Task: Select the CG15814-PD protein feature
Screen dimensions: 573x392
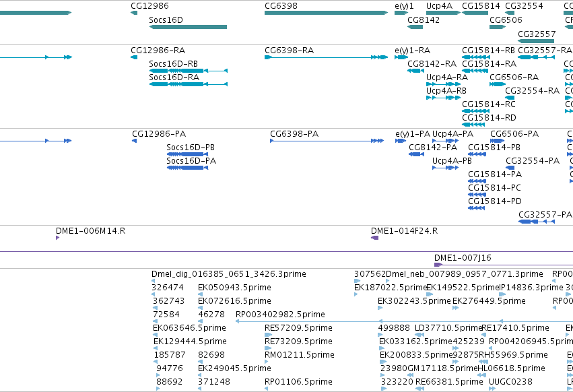Action: coord(477,208)
